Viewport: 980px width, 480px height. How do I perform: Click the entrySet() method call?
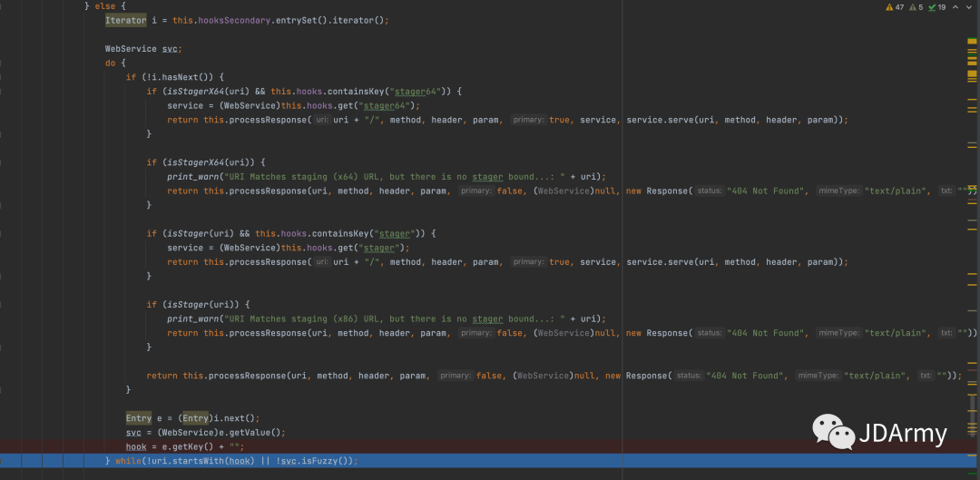tap(301, 20)
